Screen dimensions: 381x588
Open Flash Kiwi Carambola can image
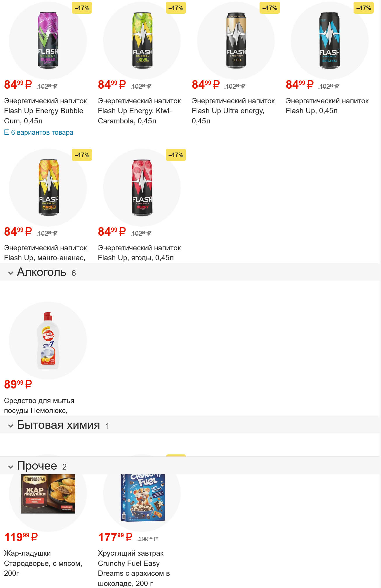(x=142, y=41)
